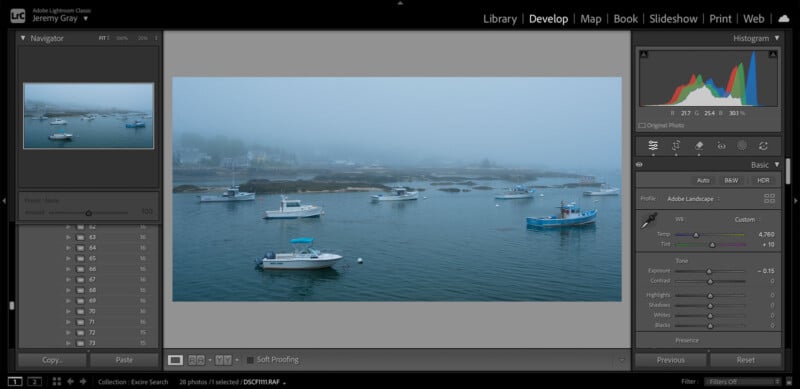Set Navigator zoom to 100%
The image size is (800, 389).
point(122,38)
